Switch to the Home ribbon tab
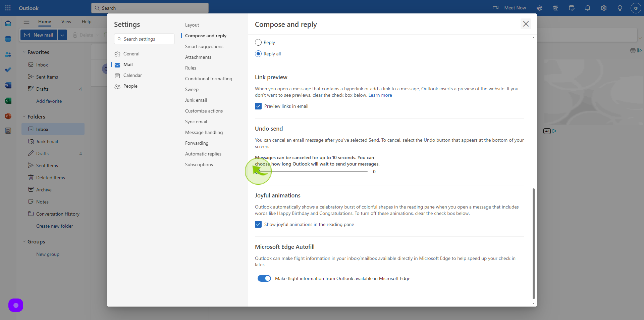This screenshot has height=320, width=644. click(x=45, y=21)
